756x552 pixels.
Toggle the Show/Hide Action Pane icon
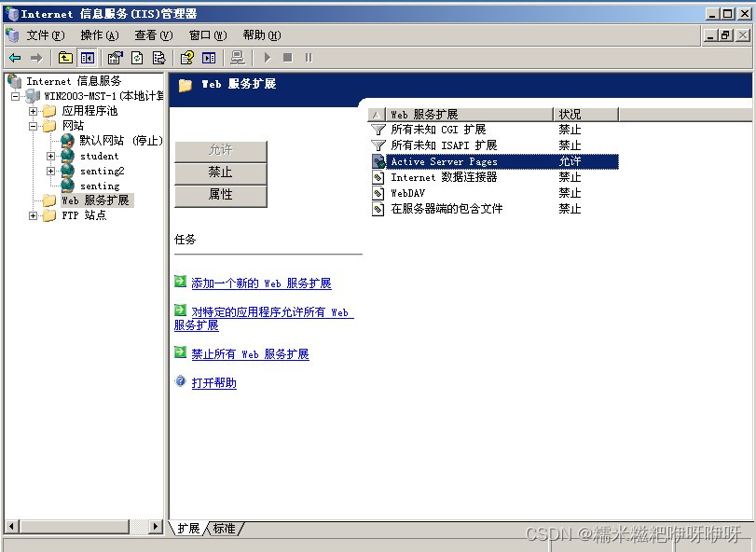209,59
